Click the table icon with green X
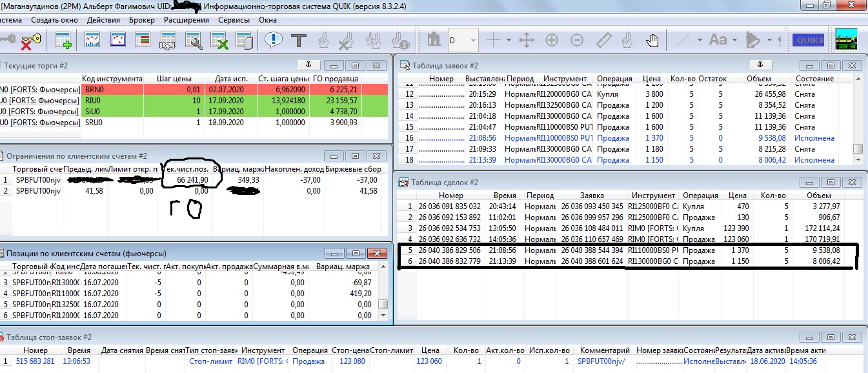This screenshot has width=868, height=373. point(219,41)
